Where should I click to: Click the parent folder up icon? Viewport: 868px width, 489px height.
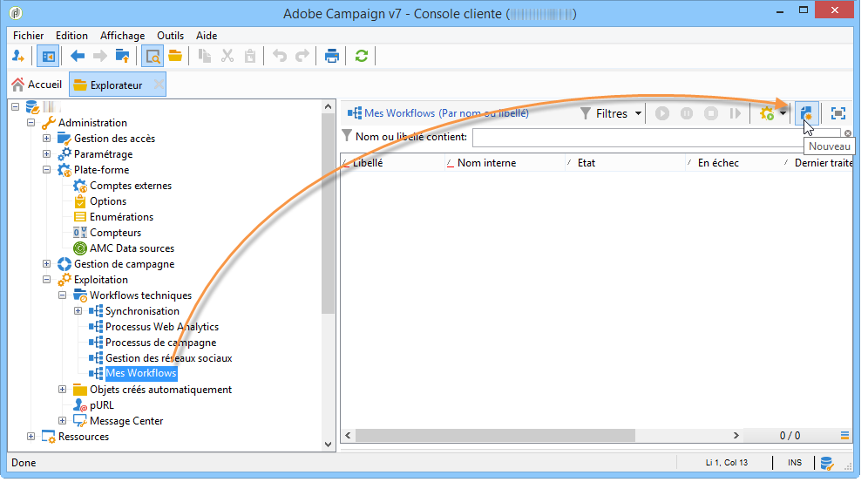pyautogui.click(x=122, y=56)
